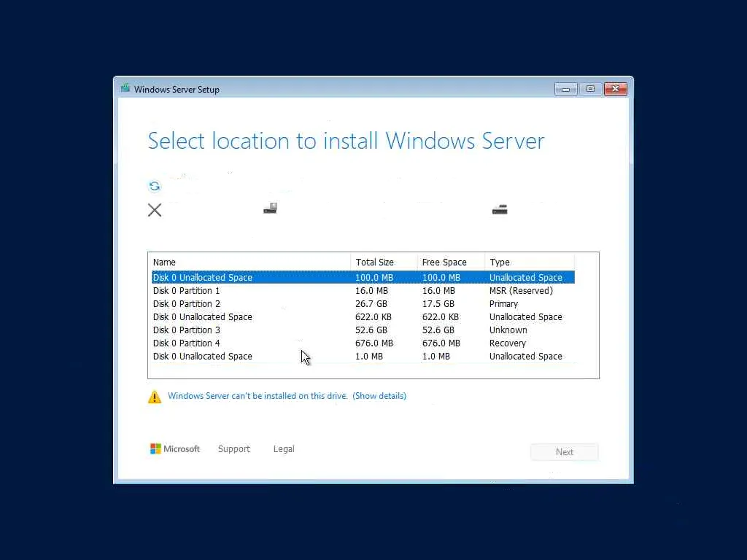Image resolution: width=747 pixels, height=560 pixels.
Task: Select Disk 0 Partition 3
Action: pyautogui.click(x=363, y=330)
